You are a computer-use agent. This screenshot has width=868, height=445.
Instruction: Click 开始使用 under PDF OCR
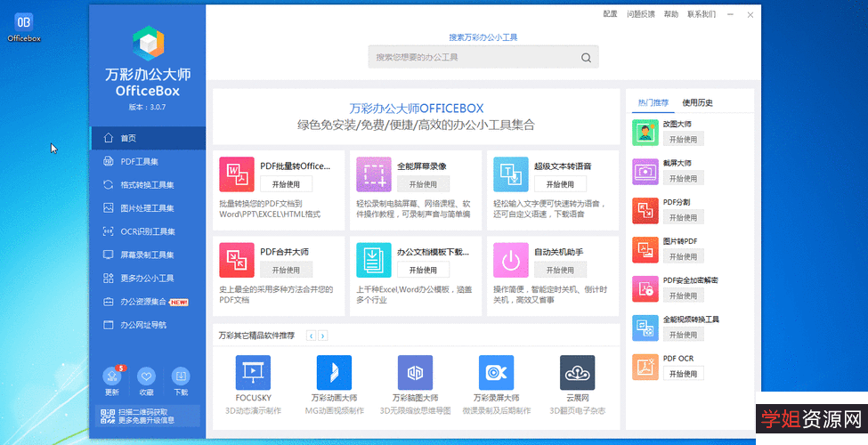[x=684, y=374]
